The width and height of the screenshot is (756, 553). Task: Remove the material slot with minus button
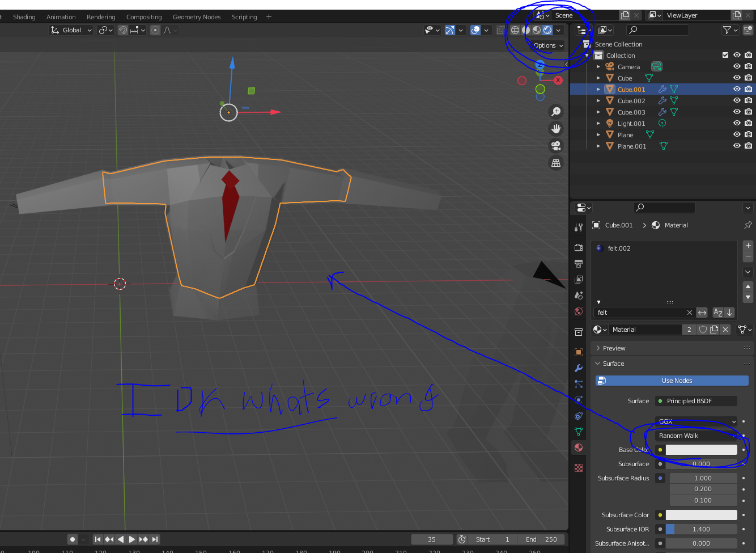(748, 256)
